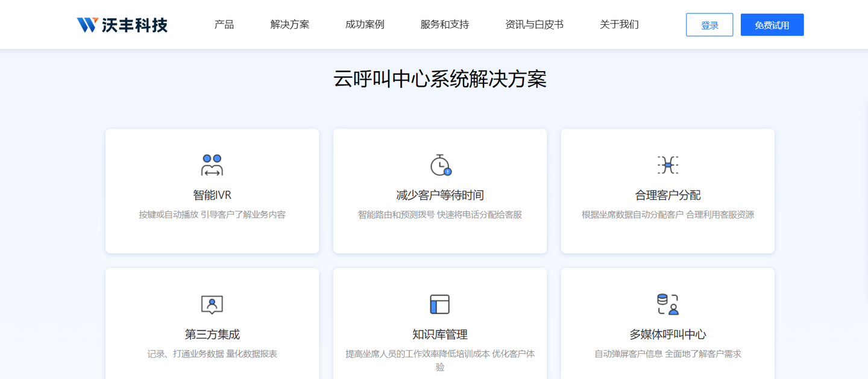Open the 合理客户分配 card title

(667, 195)
